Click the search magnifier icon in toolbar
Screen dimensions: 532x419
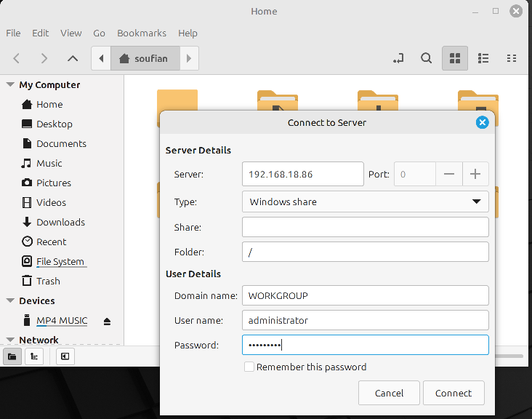[x=427, y=58]
